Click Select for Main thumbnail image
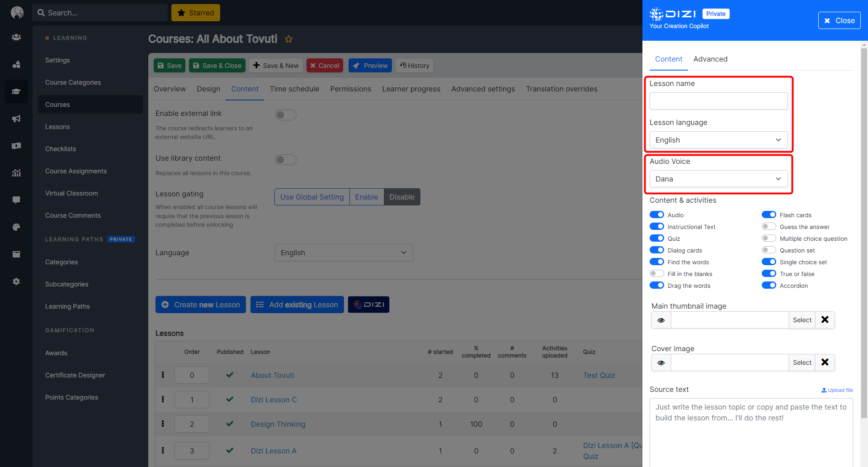The image size is (868, 467). point(802,320)
